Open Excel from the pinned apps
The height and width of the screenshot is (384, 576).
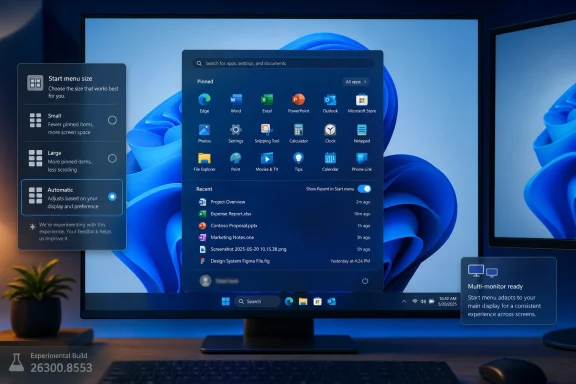[267, 103]
